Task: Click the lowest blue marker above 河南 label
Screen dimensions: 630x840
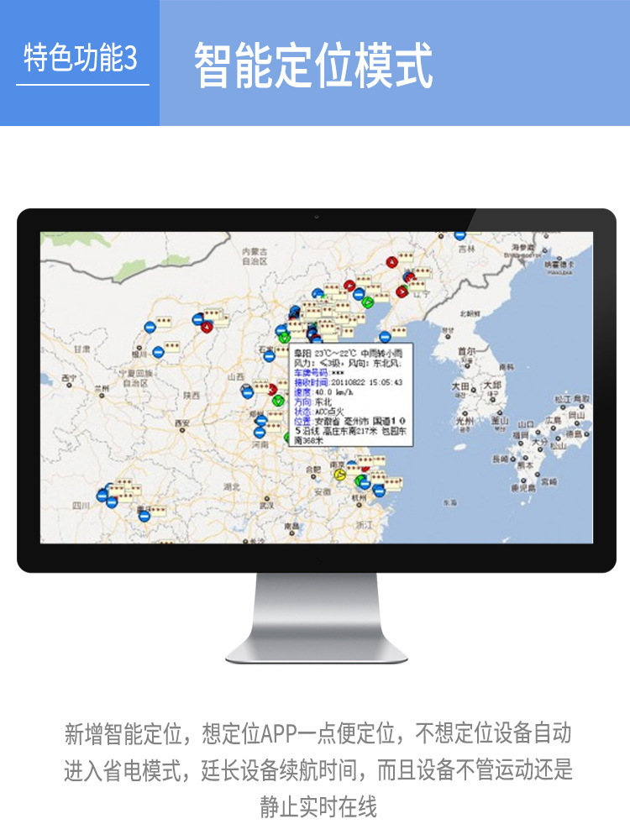Action: pyautogui.click(x=260, y=433)
